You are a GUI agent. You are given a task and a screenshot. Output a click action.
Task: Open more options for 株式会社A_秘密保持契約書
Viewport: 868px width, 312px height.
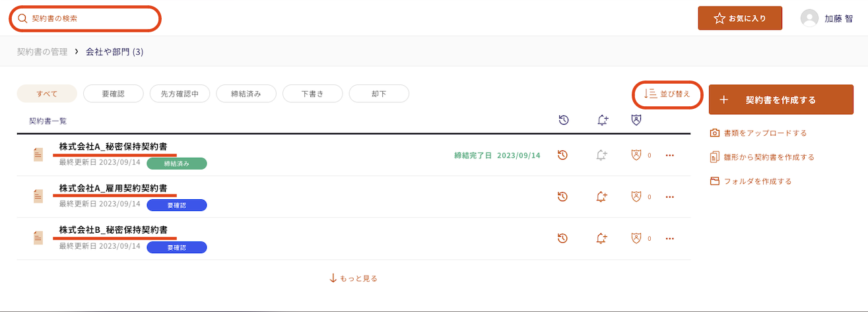[x=670, y=155]
